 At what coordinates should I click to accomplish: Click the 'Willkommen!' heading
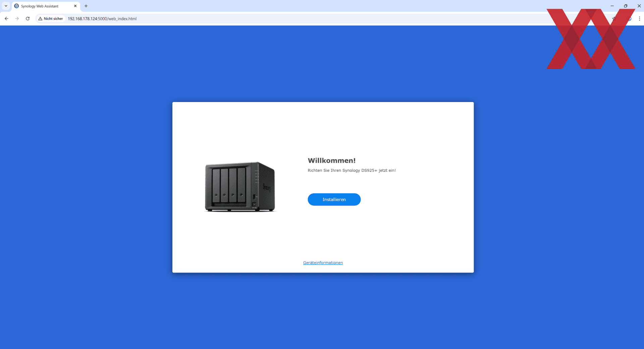click(332, 161)
